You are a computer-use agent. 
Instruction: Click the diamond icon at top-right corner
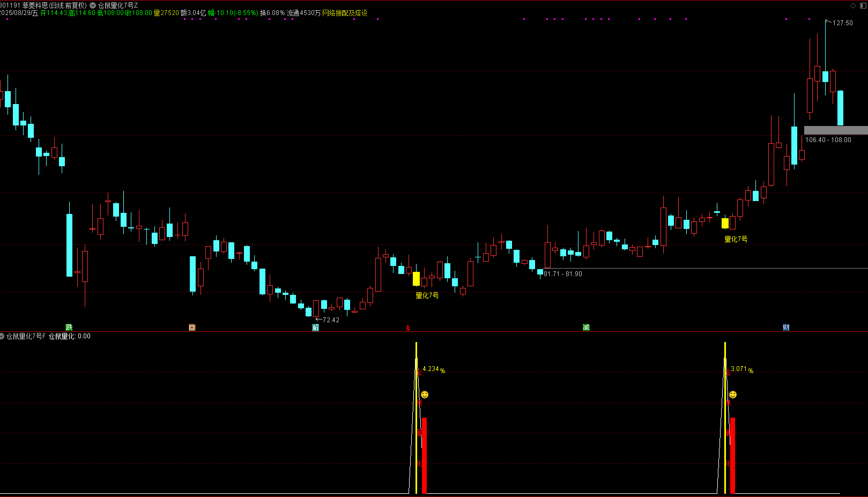point(854,5)
